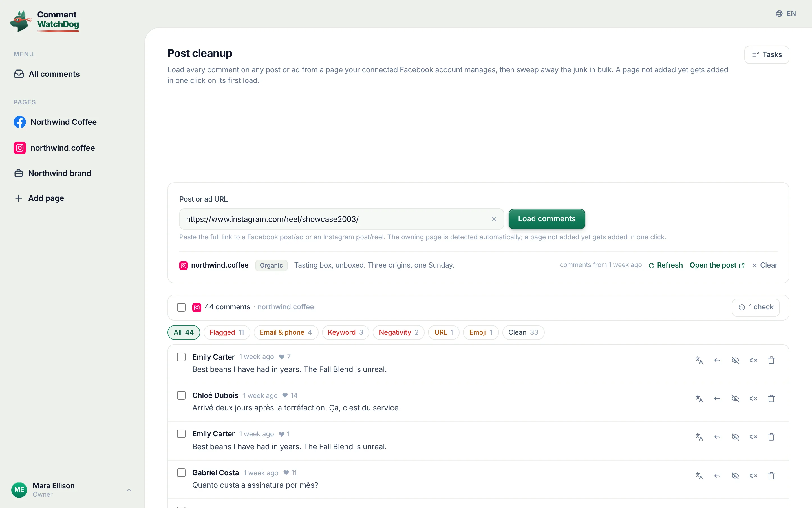
Task: Click the briefcase icon beside Northwind brand
Action: [x=18, y=173]
